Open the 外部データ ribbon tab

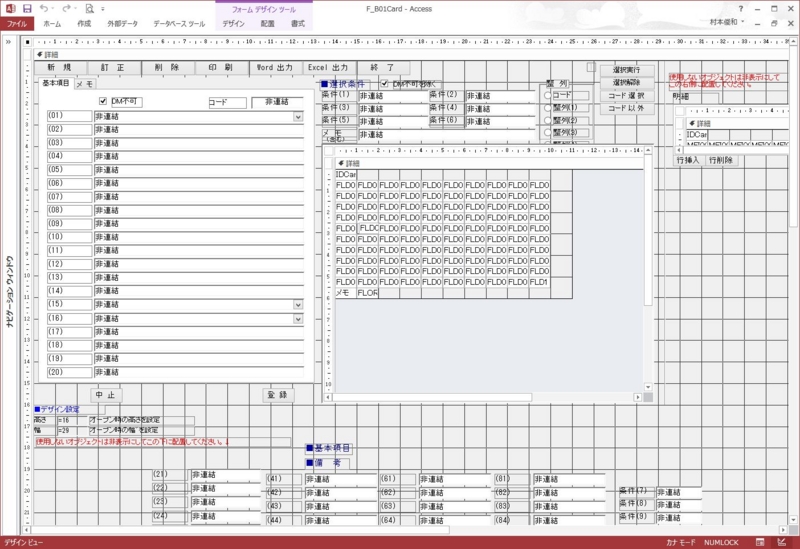click(x=122, y=23)
